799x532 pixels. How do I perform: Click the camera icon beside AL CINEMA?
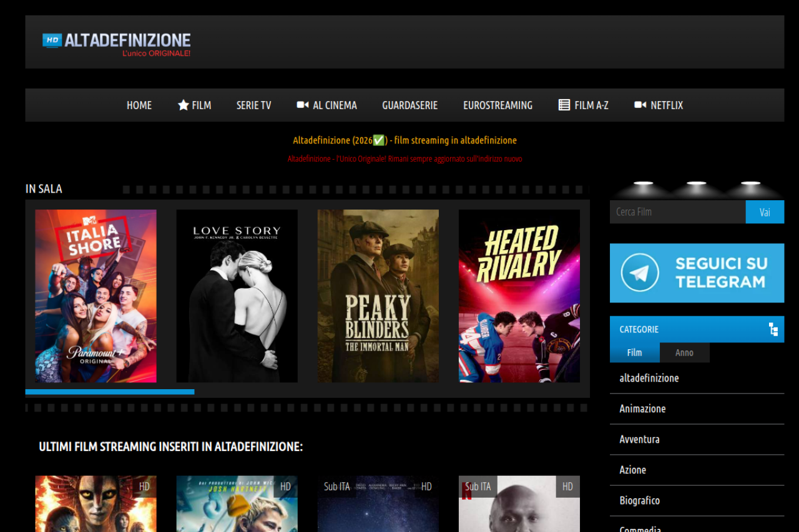pyautogui.click(x=303, y=105)
